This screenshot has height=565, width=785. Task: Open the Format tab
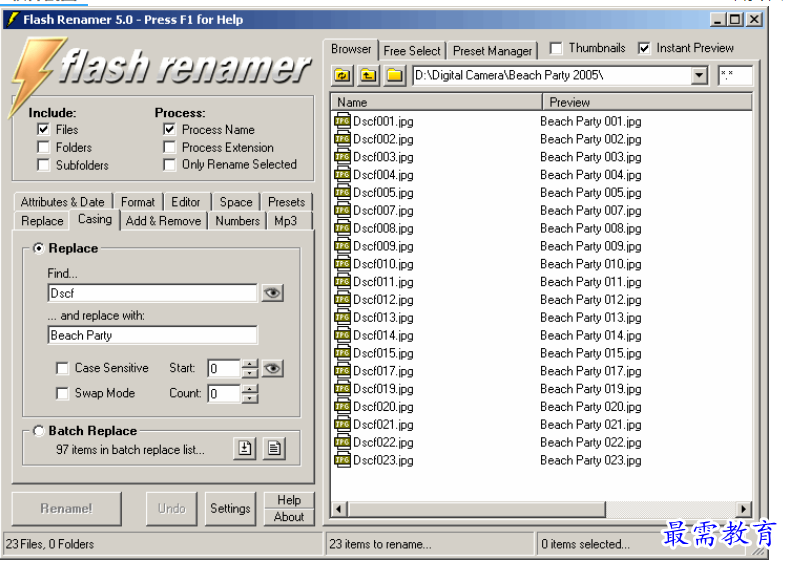pos(138,202)
